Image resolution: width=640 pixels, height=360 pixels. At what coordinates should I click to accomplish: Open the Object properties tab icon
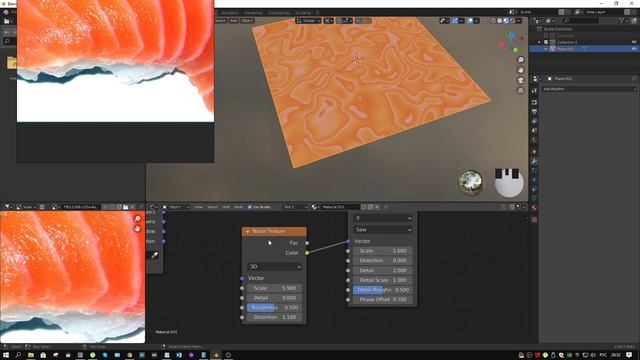(534, 151)
